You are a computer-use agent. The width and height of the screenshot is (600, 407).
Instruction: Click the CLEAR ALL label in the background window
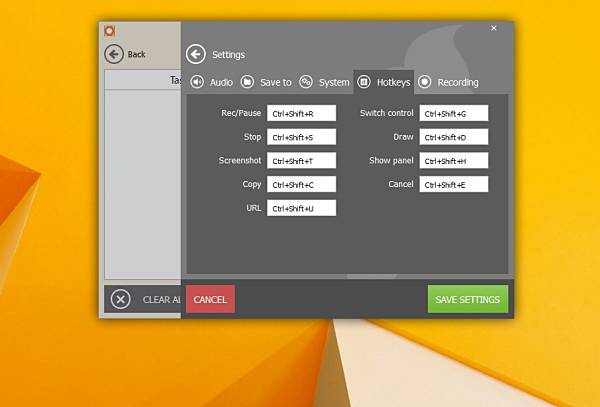[x=161, y=300]
